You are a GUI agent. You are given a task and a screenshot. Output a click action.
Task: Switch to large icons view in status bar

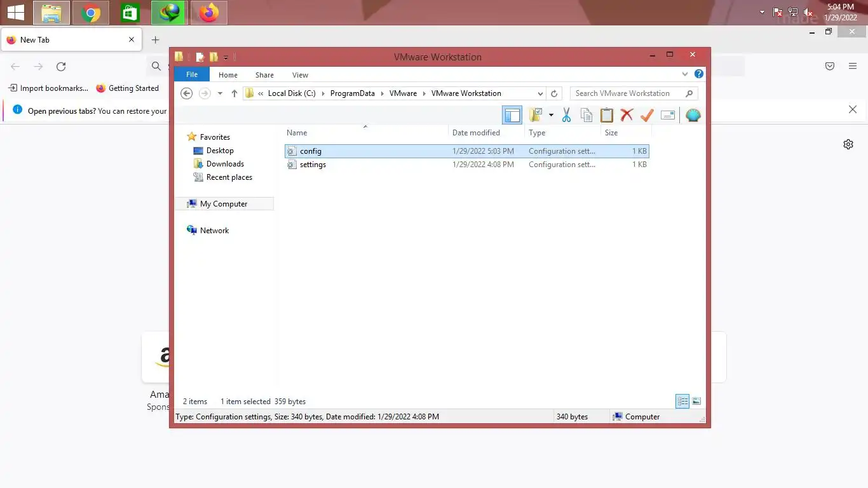coord(696,402)
